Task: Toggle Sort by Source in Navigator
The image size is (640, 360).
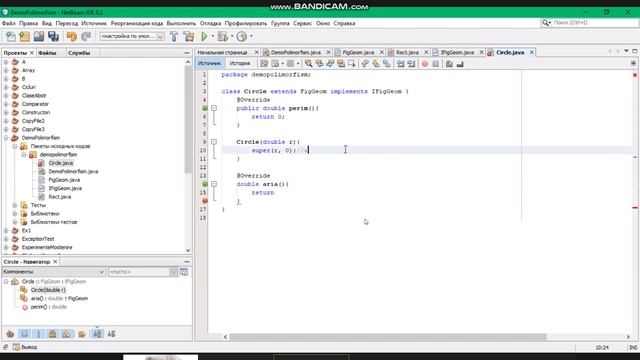Action: (111, 334)
